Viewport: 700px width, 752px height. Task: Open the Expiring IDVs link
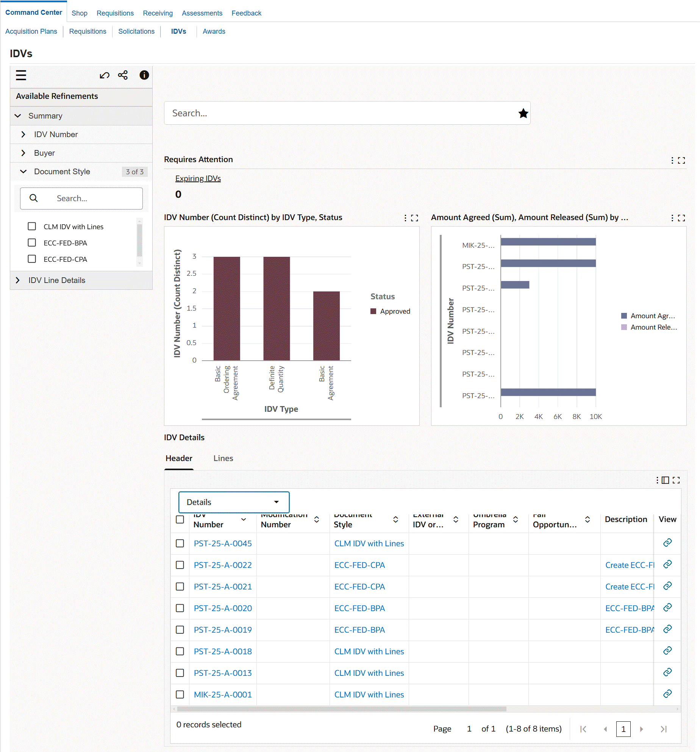[198, 178]
